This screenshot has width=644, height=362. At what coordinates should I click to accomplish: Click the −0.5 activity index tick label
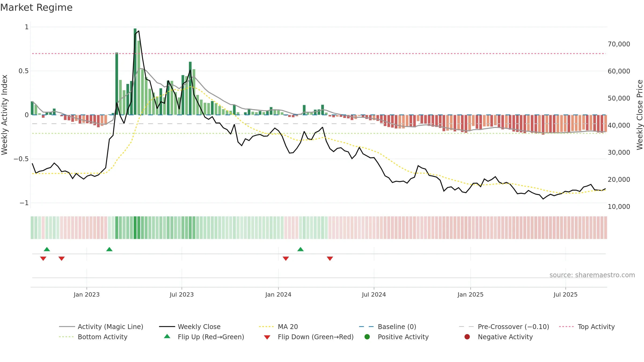coord(21,159)
